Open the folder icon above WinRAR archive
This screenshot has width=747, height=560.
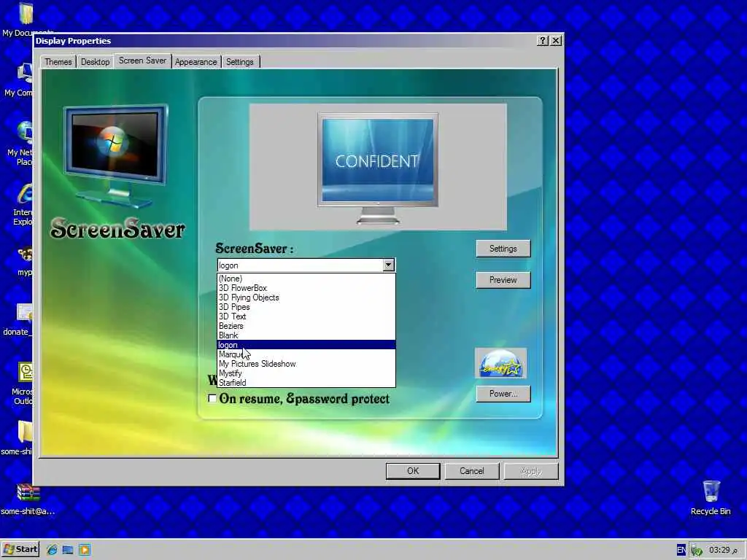25,432
